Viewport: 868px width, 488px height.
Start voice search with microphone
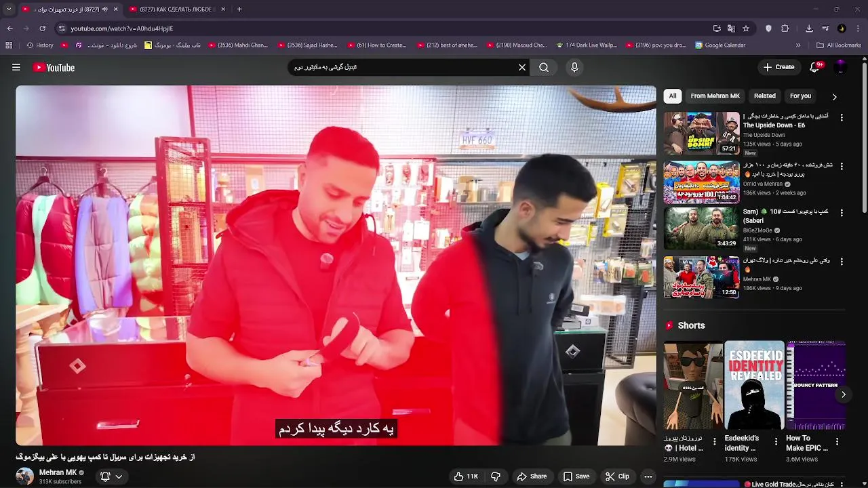(574, 67)
